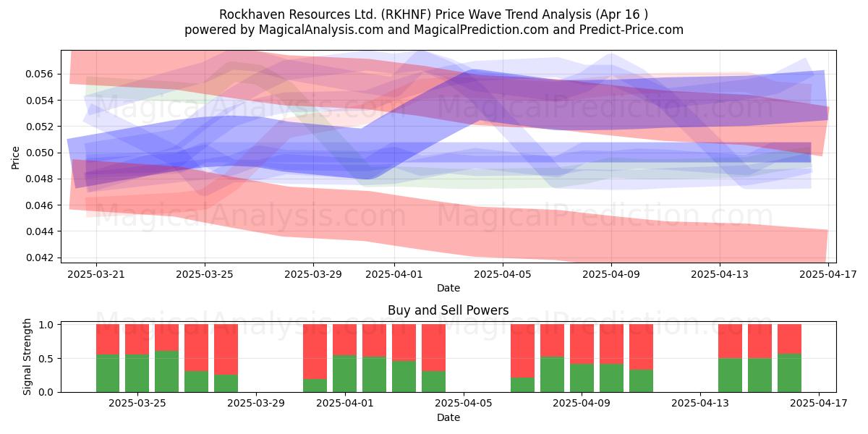Click the 2025-04-17 date under the bar chart

pyautogui.click(x=819, y=404)
